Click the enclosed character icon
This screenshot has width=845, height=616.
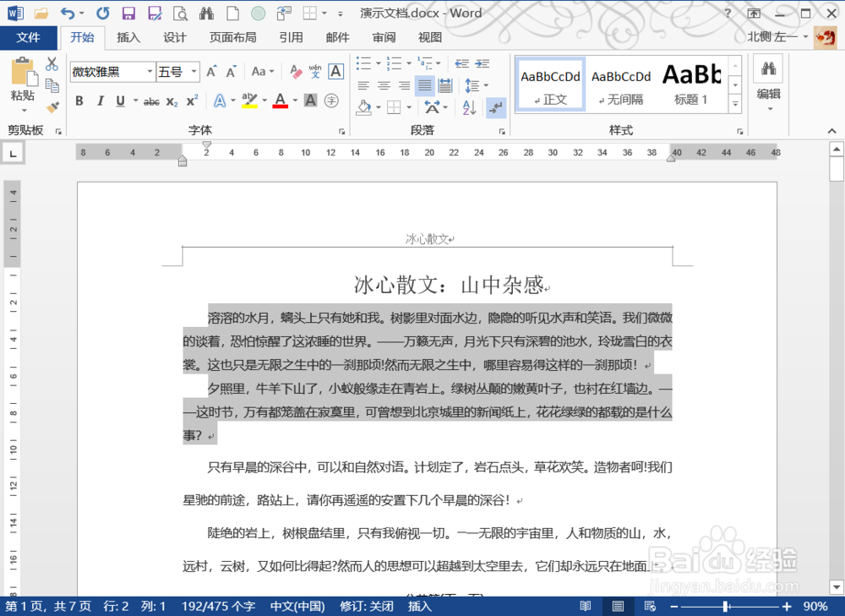coord(331,101)
